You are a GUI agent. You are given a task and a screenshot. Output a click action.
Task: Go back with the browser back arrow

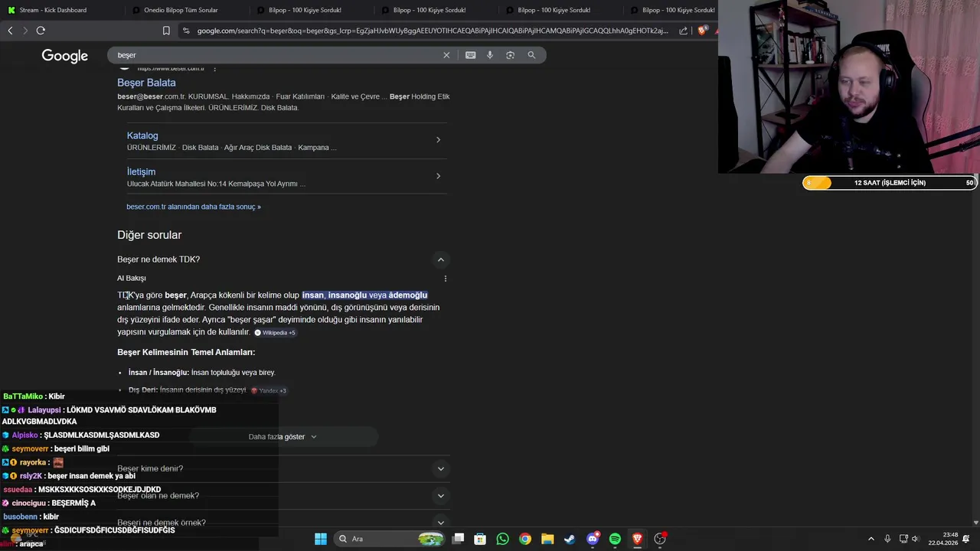click(x=10, y=31)
